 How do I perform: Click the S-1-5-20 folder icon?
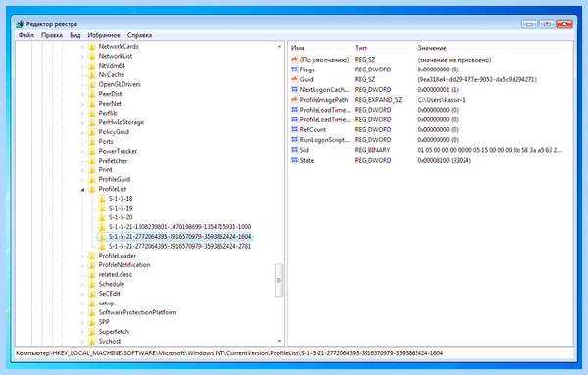[102, 217]
